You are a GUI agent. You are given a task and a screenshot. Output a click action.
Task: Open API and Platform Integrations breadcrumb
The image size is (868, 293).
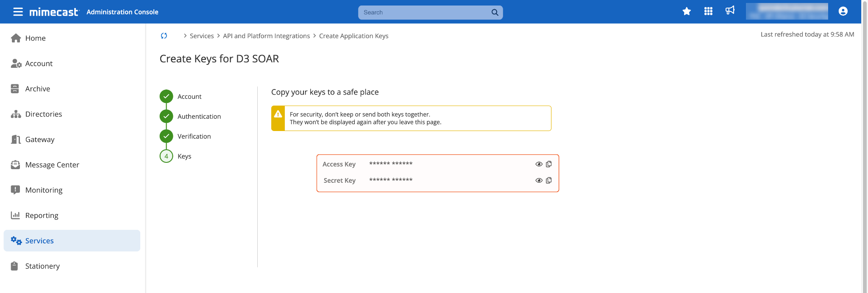coord(266,36)
